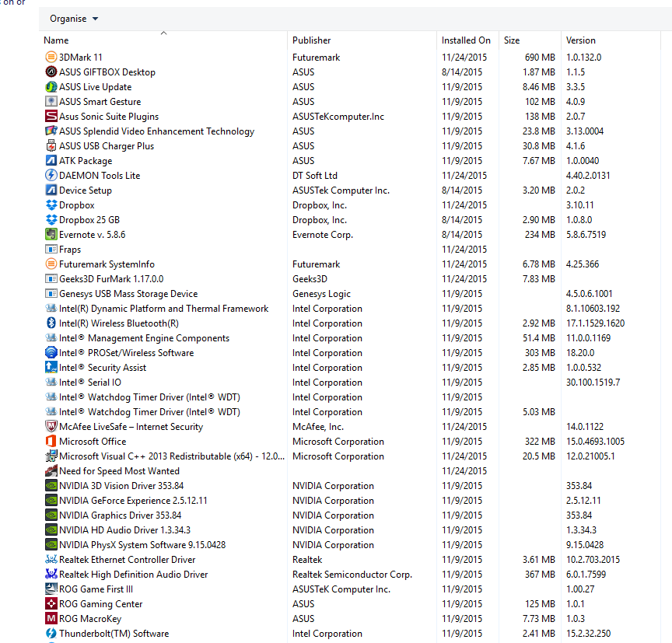The width and height of the screenshot is (672, 643).
Task: Select the Fraps program entry
Action: coord(70,250)
